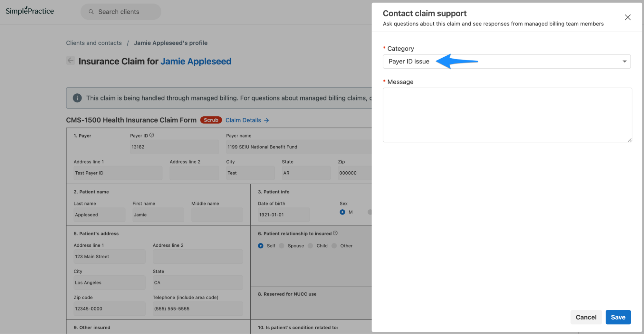
Task: Click the Cancel button
Action: (x=586, y=317)
